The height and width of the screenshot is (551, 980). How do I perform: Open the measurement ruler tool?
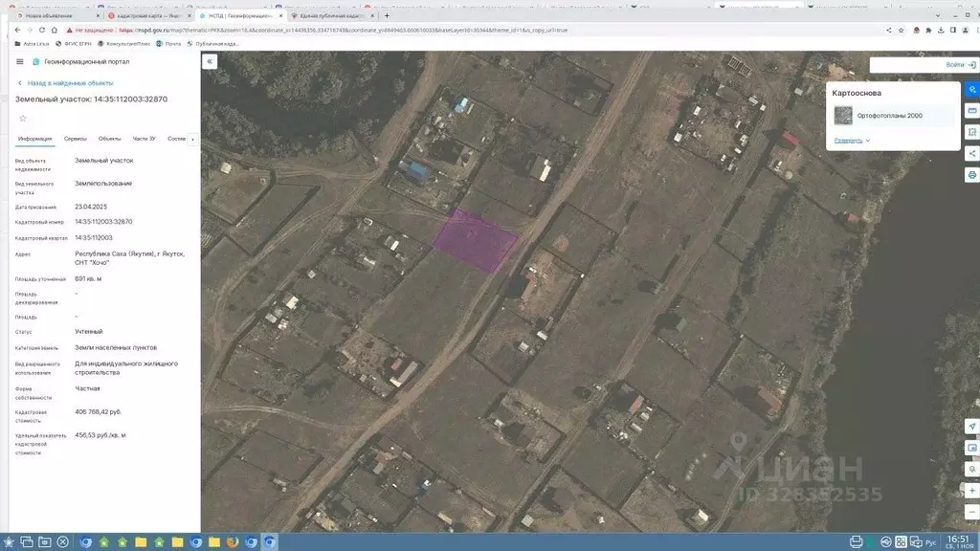pyautogui.click(x=971, y=110)
